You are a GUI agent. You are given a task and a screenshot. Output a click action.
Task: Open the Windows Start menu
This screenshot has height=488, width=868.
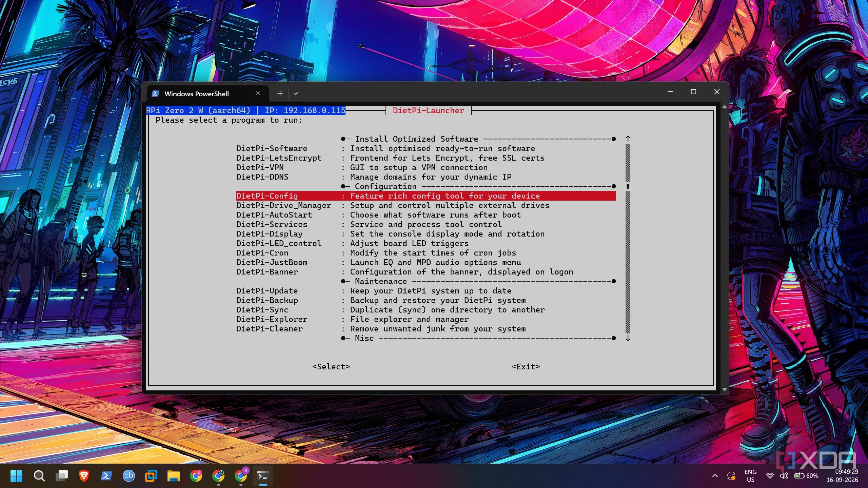[16, 476]
